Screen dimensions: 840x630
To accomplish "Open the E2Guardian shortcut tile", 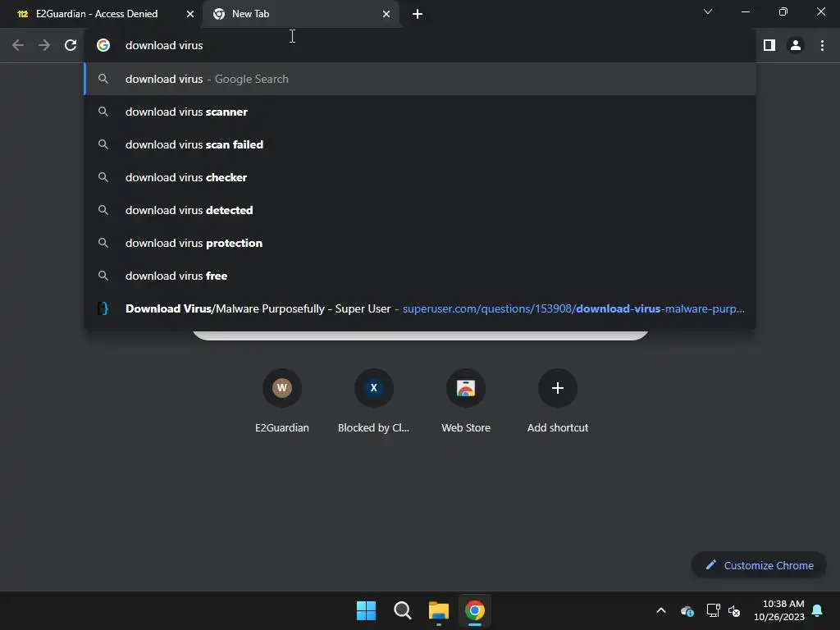I will [282, 399].
